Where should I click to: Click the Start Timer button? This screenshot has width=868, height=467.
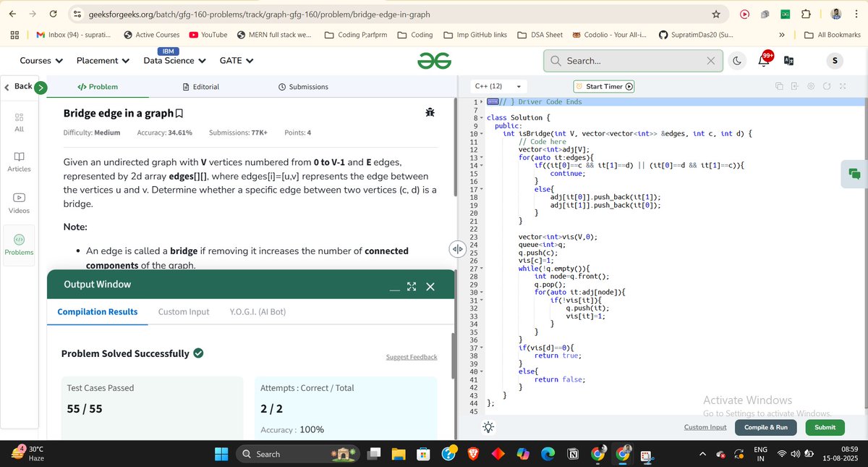[603, 86]
